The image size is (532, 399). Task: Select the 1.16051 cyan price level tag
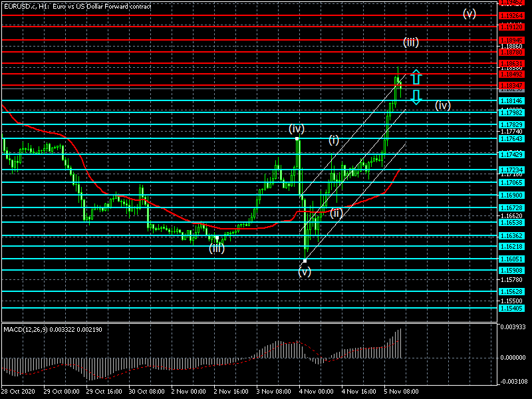click(511, 259)
